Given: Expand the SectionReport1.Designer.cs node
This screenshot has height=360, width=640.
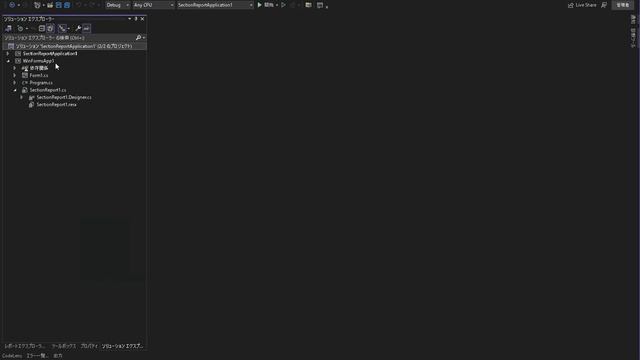Looking at the screenshot, I should (x=22, y=98).
